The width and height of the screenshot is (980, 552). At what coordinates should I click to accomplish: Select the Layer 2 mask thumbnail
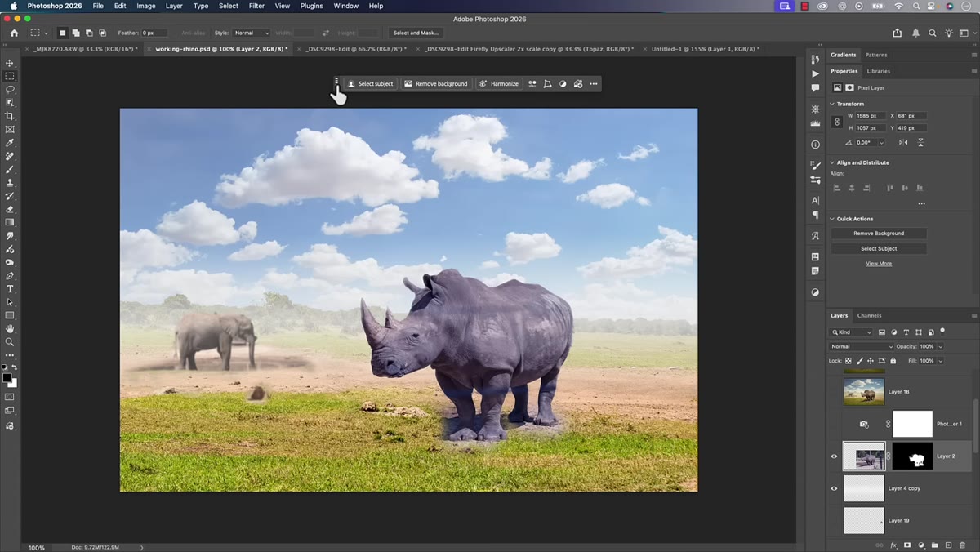pyautogui.click(x=912, y=456)
